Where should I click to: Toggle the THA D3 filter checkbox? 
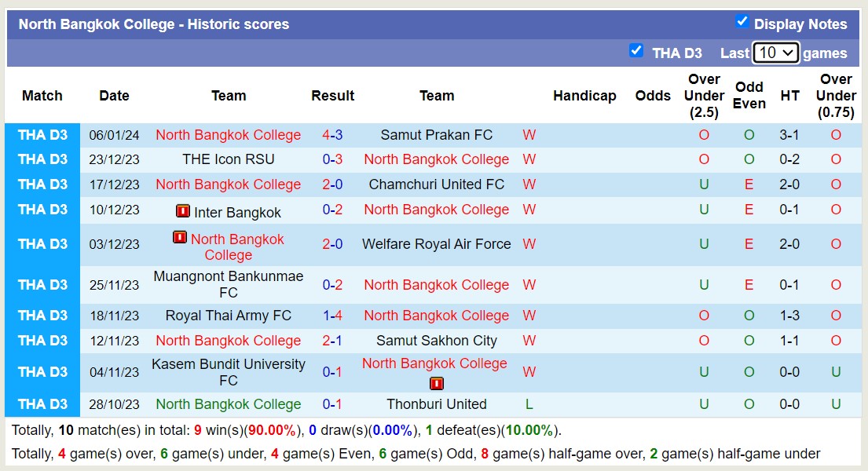(636, 52)
